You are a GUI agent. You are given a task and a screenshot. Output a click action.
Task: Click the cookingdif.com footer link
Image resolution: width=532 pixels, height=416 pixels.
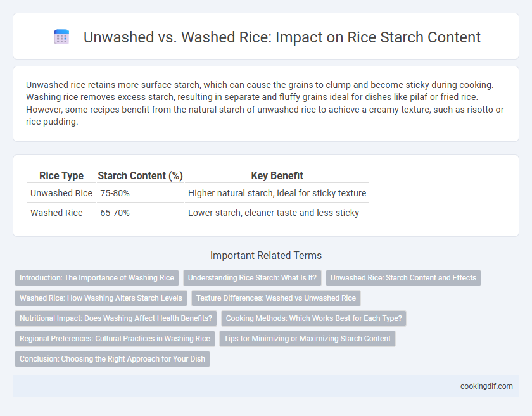486,386
